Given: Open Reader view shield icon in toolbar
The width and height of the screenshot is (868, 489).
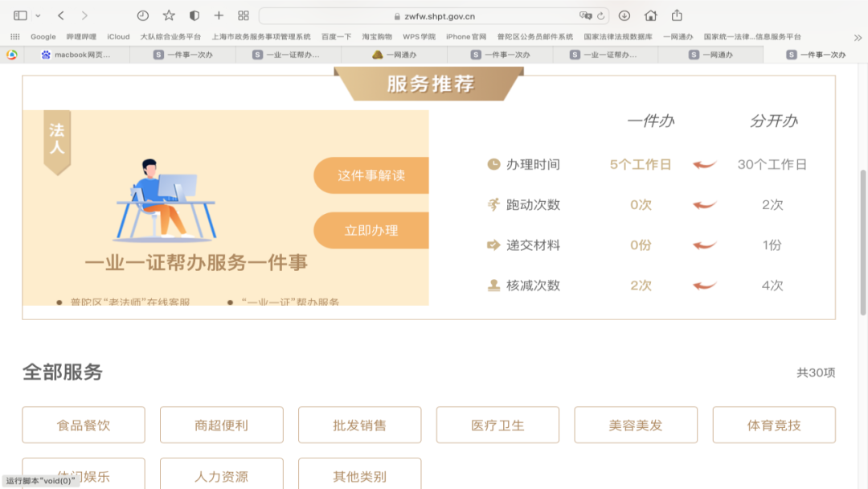Looking at the screenshot, I should coord(192,14).
